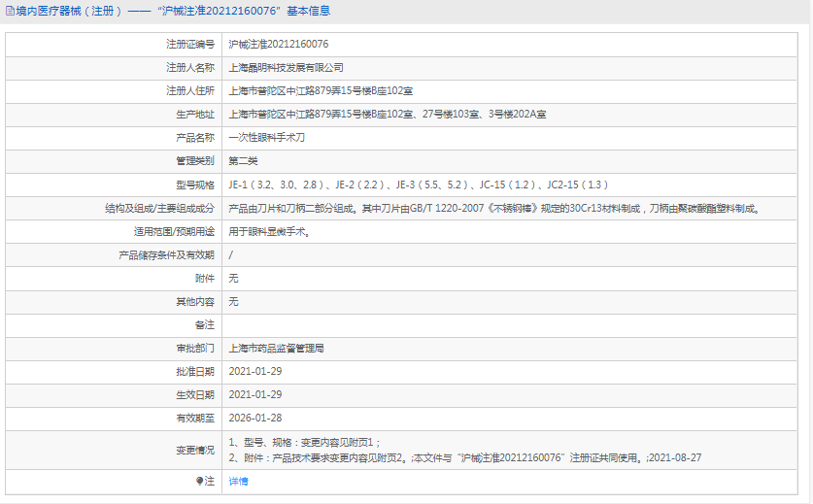
Task: Click the intended use text 用于眼科显微手术
Action: coord(269,232)
